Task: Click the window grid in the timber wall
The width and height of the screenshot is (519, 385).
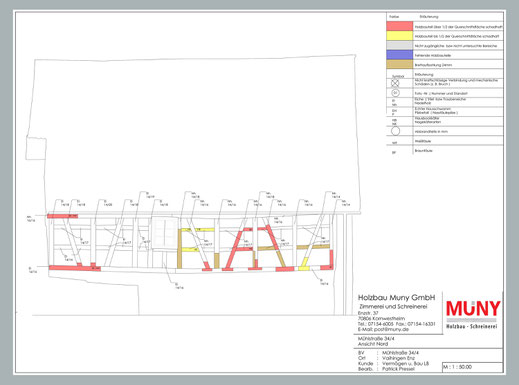Action: [164, 233]
